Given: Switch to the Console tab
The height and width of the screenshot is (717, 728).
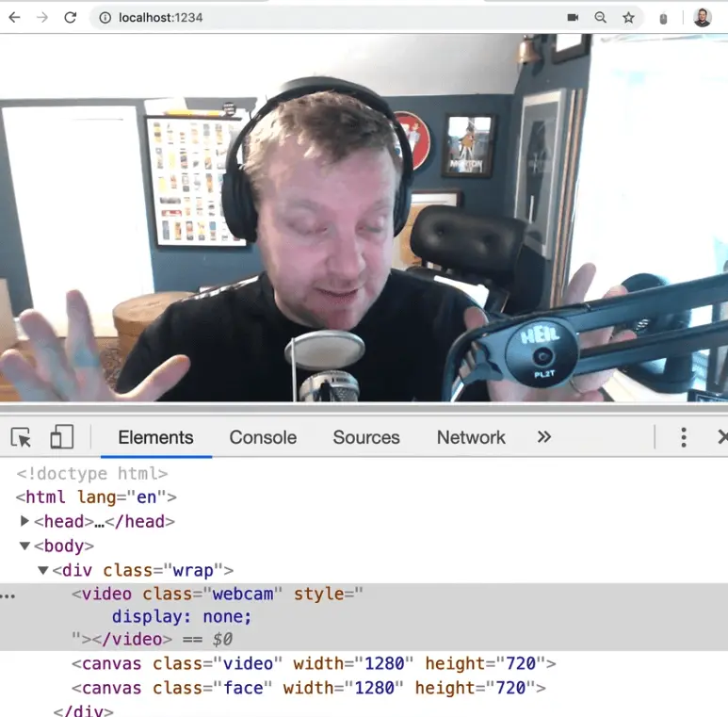Looking at the screenshot, I should point(263,437).
